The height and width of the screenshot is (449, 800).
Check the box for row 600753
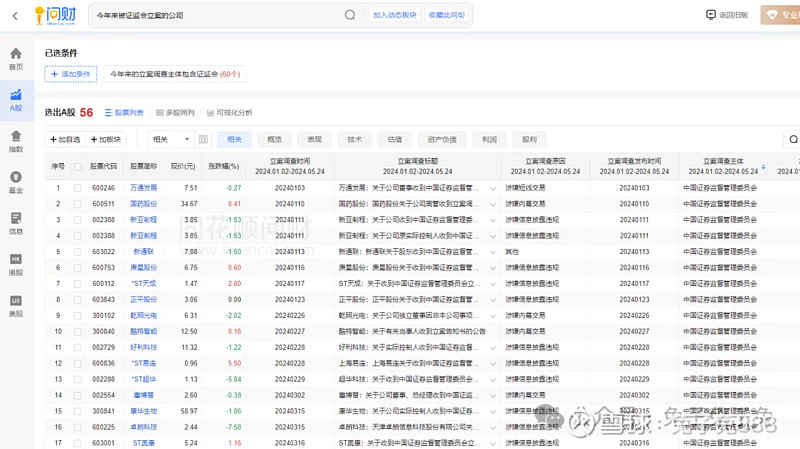[x=78, y=267]
